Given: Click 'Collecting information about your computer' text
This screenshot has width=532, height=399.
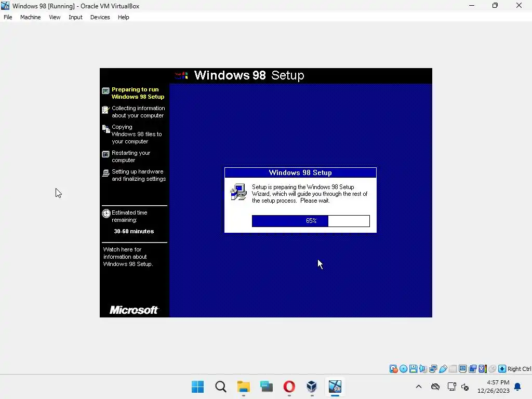Looking at the screenshot, I should pyautogui.click(x=138, y=112).
